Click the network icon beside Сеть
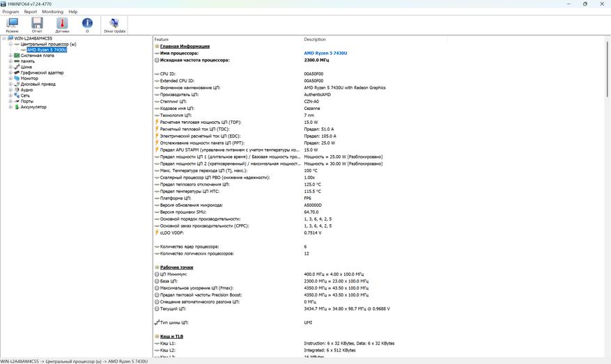 pyautogui.click(x=17, y=95)
